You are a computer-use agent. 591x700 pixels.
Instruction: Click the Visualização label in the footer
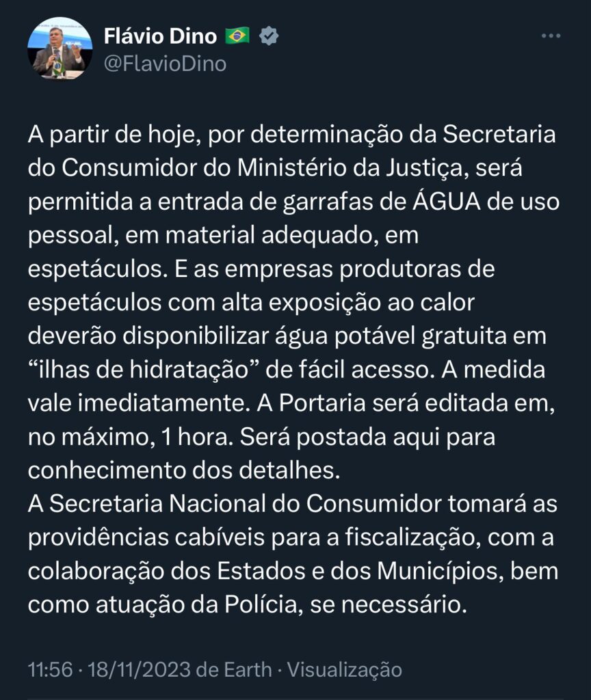click(x=344, y=670)
